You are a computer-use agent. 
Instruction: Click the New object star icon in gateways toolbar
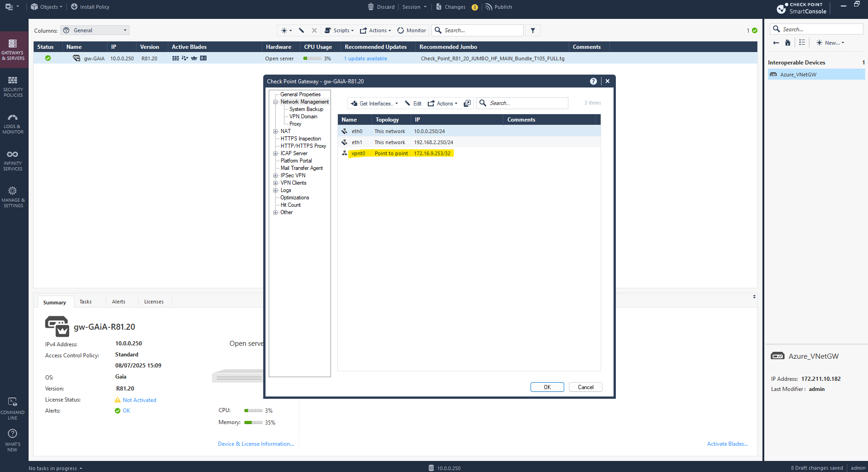point(286,30)
